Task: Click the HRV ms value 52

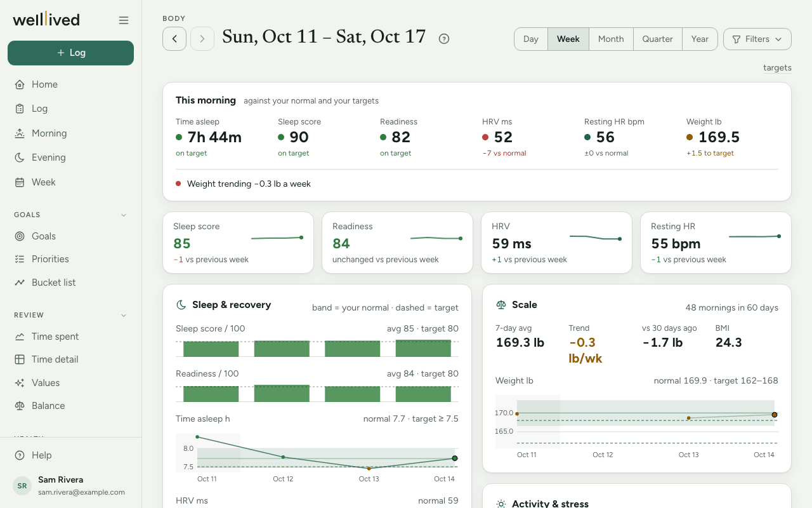Action: (503, 137)
